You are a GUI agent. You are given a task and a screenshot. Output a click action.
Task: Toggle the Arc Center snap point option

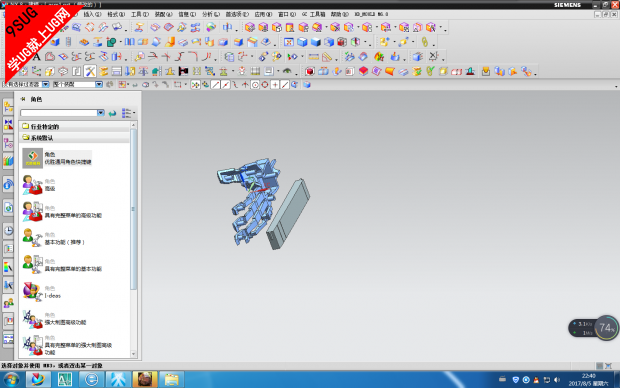(255, 85)
